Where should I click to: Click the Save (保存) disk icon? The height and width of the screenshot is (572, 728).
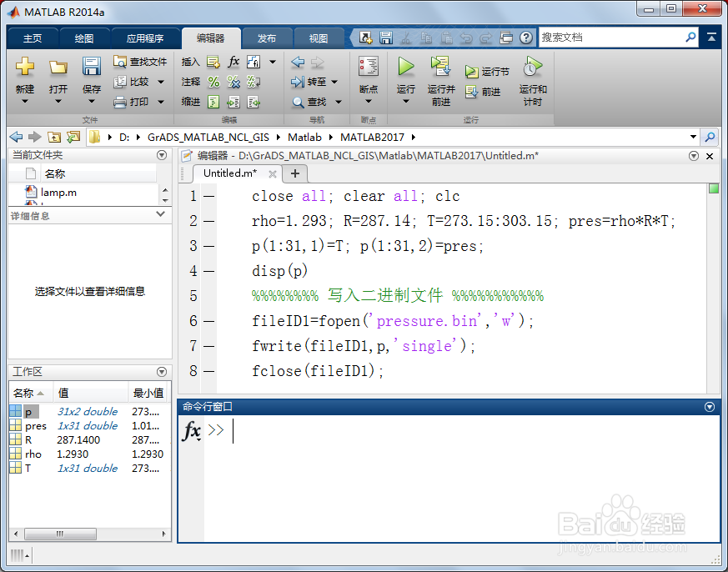pos(92,67)
